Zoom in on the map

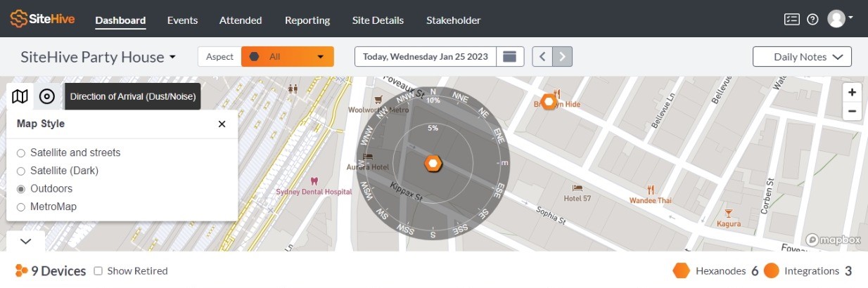[852, 93]
